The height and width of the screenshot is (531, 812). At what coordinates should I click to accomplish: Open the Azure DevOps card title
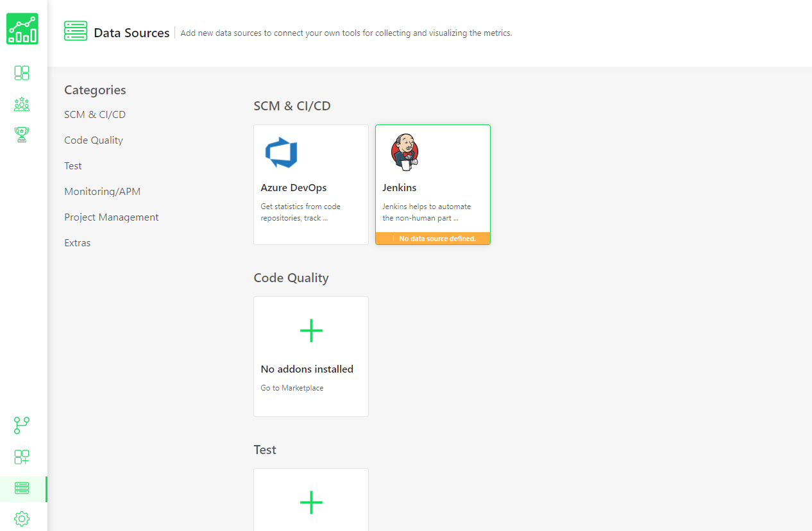point(294,188)
